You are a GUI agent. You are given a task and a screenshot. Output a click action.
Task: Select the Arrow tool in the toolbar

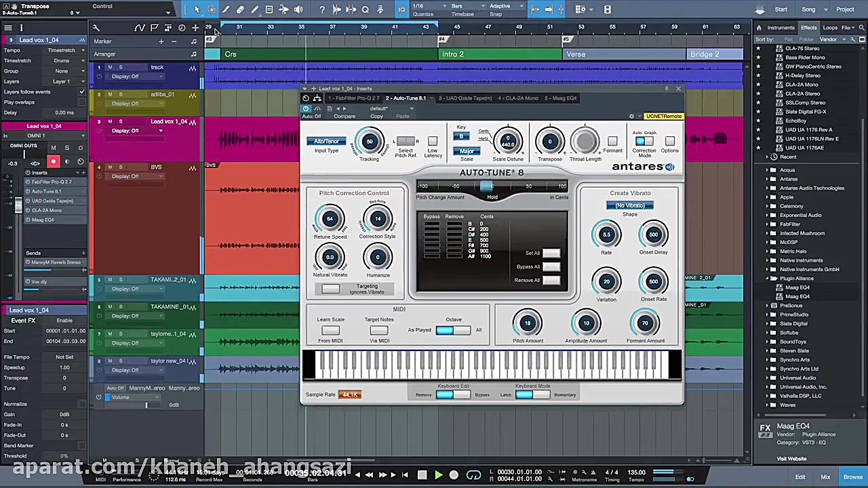coord(197,9)
